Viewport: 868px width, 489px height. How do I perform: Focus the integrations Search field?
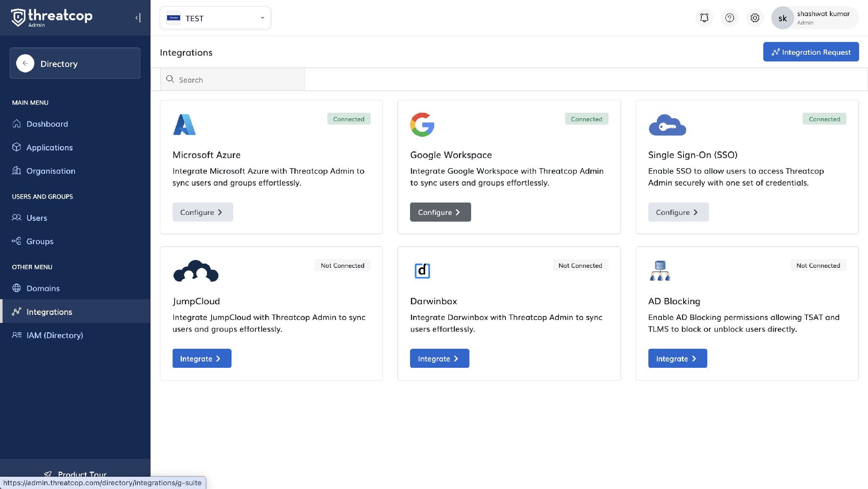click(x=233, y=80)
